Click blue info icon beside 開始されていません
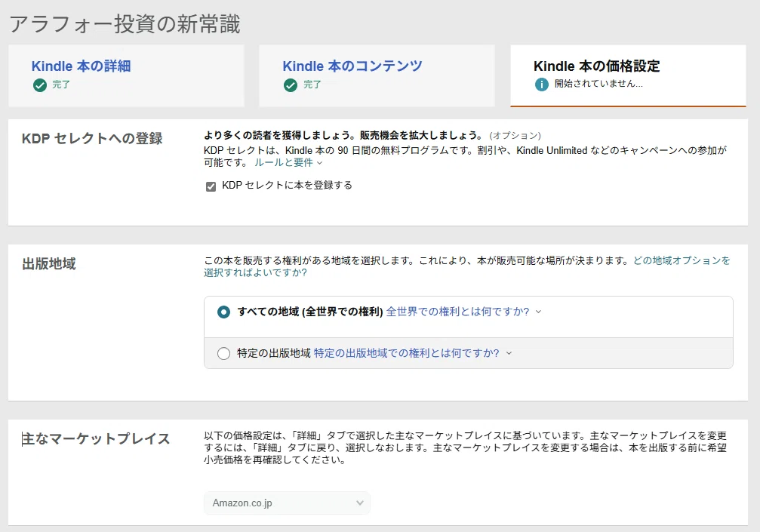This screenshot has height=532, width=760. point(541,85)
